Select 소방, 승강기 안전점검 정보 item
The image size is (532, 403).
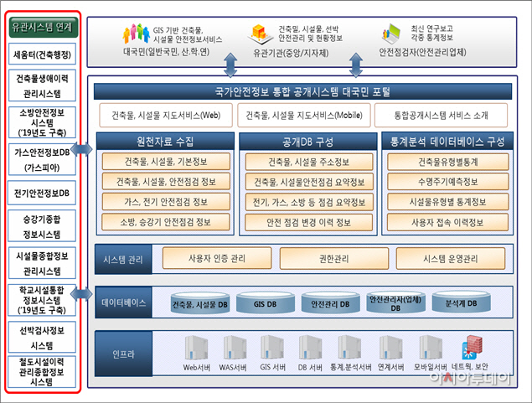[x=166, y=222]
